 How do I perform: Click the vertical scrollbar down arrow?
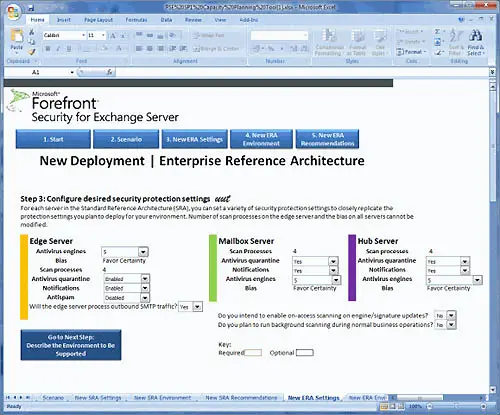pos(493,389)
